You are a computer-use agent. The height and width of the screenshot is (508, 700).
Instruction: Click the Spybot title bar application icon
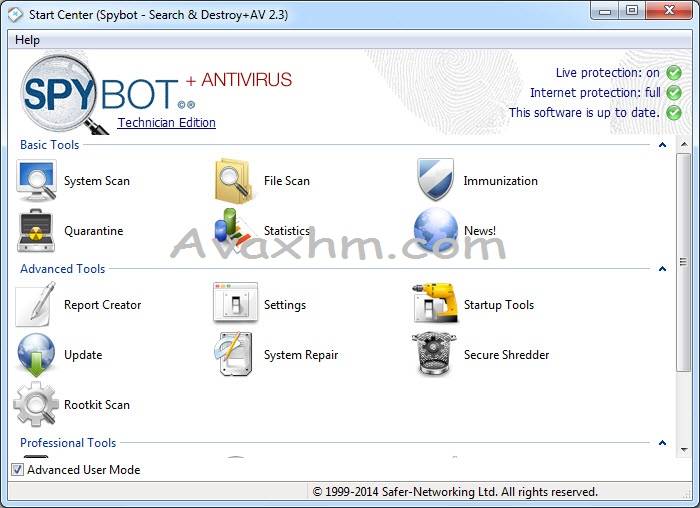pyautogui.click(x=15, y=14)
